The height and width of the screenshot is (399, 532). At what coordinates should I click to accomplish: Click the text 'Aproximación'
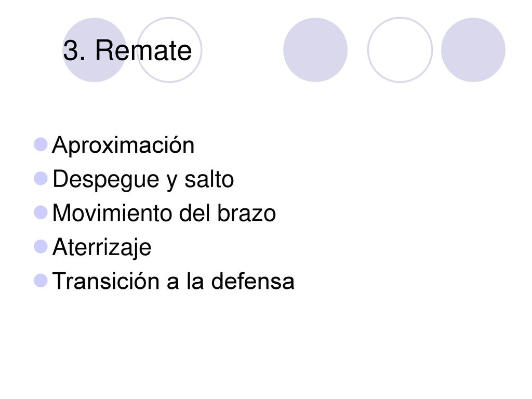(x=123, y=146)
